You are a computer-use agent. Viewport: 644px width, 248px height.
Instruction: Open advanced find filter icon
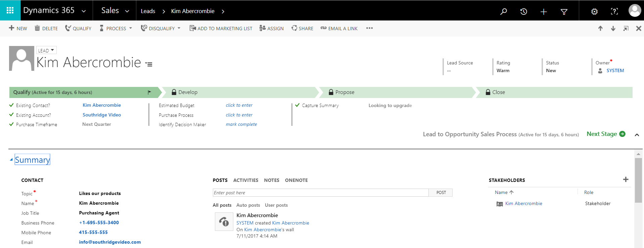point(564,12)
